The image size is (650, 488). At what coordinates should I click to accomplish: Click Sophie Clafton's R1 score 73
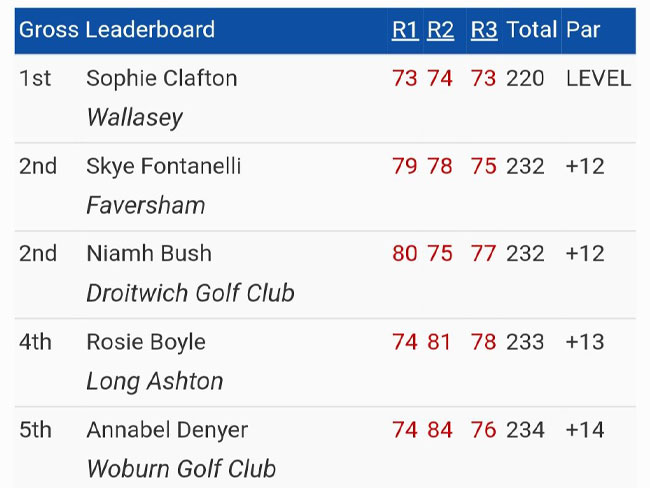click(405, 78)
